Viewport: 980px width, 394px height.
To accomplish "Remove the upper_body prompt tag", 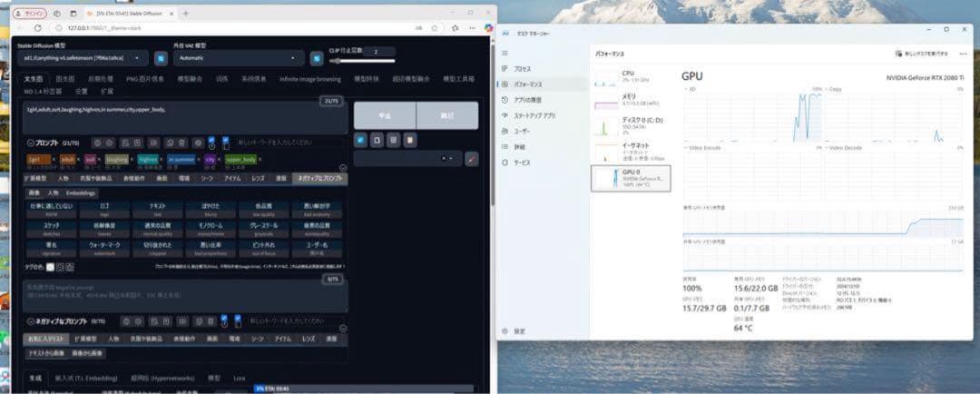I will 260,160.
